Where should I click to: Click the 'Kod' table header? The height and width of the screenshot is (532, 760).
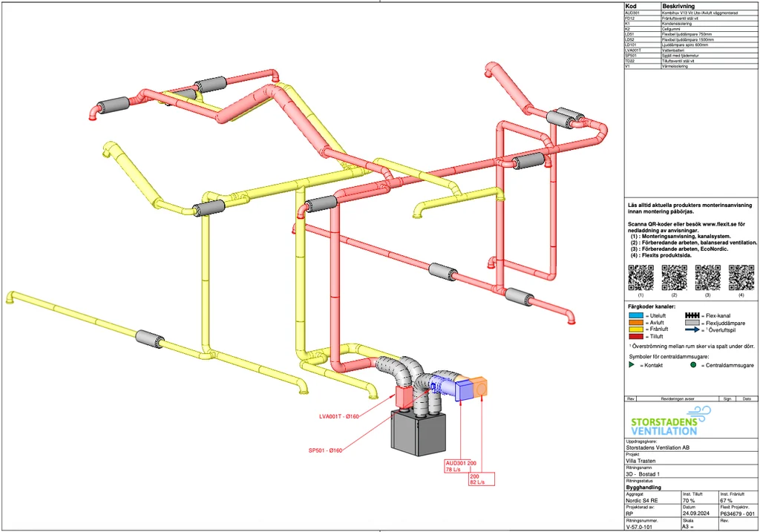pos(631,6)
